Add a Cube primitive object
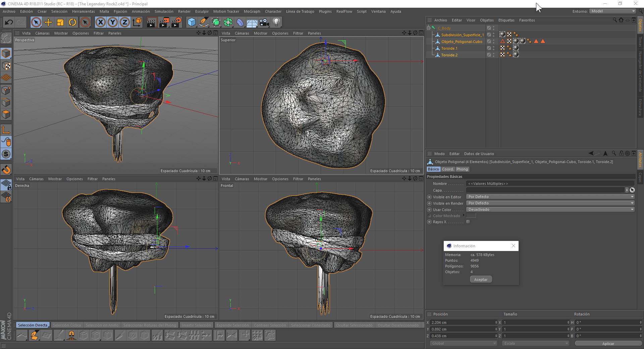Viewport: 644px width, 349px height. point(192,22)
